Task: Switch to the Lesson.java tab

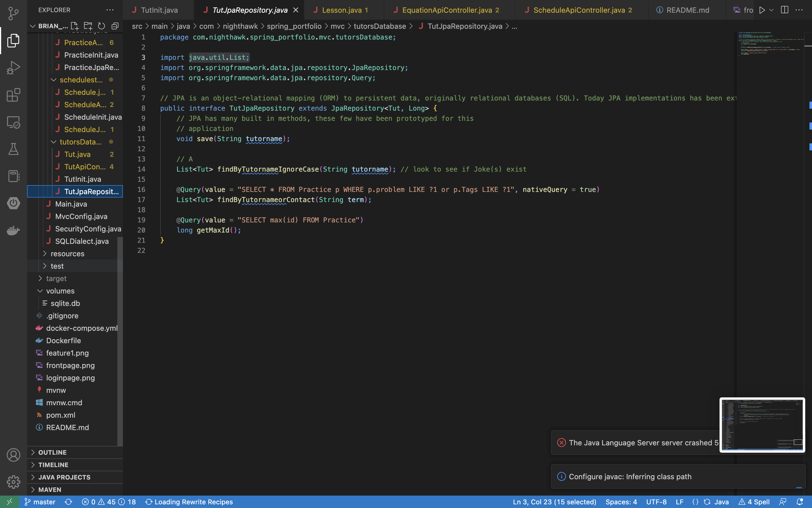Action: point(344,10)
